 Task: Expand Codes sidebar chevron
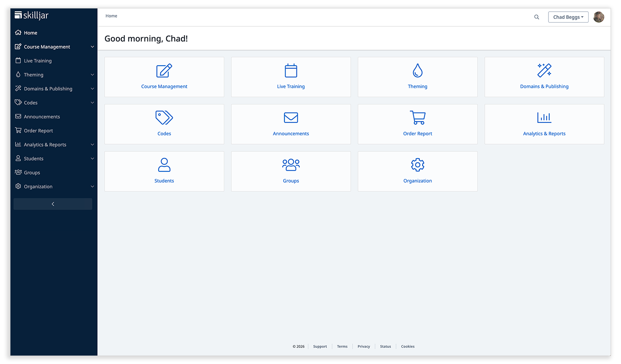[92, 103]
